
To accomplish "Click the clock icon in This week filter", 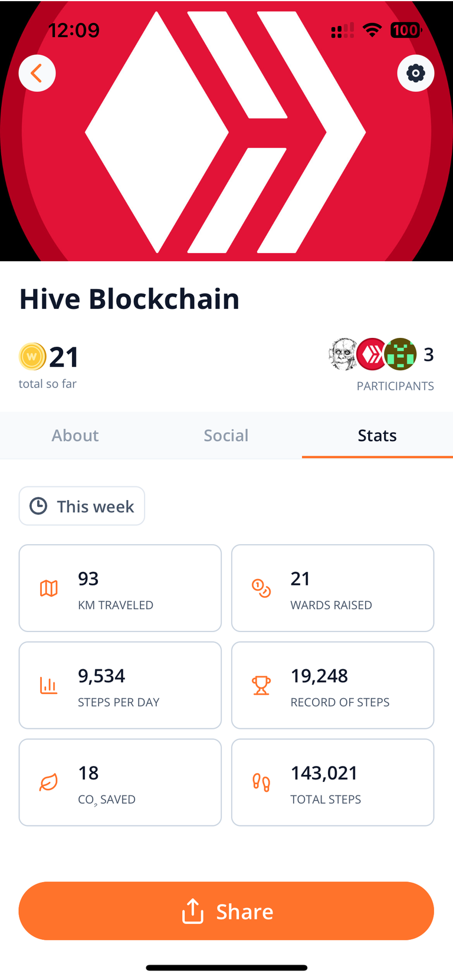I will pyautogui.click(x=38, y=506).
